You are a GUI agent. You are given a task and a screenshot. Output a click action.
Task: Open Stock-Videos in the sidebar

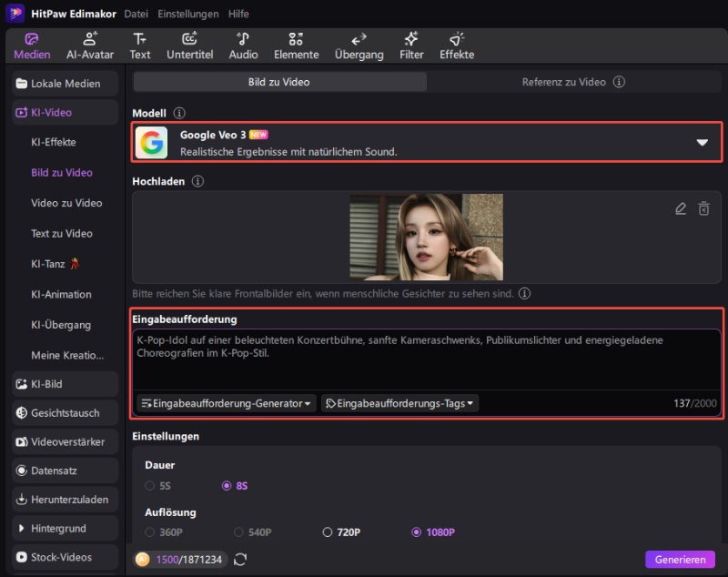pyautogui.click(x=65, y=557)
